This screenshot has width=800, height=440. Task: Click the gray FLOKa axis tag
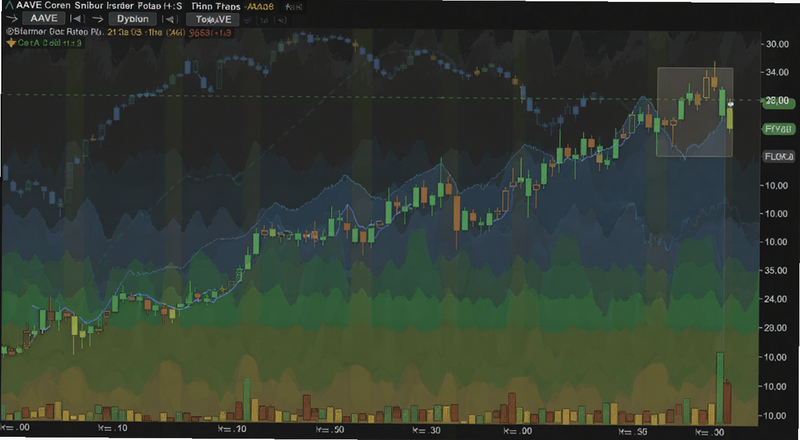coord(779,157)
